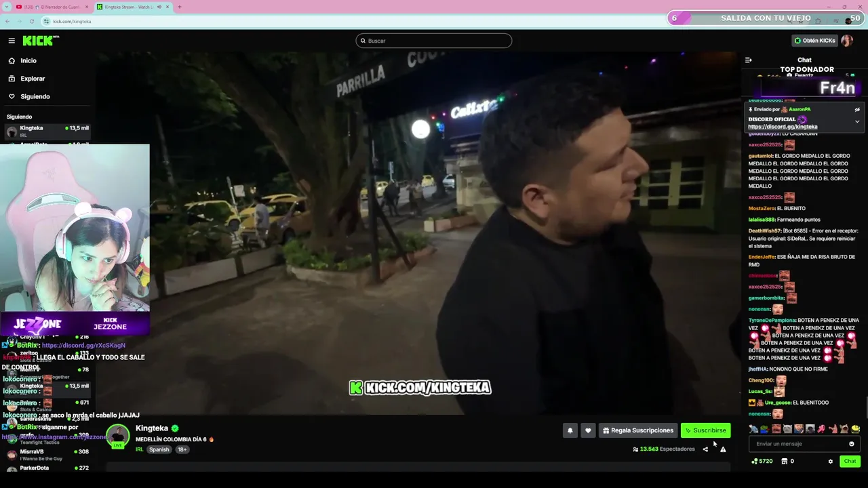Click the Ure_goose username in chat

point(777,403)
